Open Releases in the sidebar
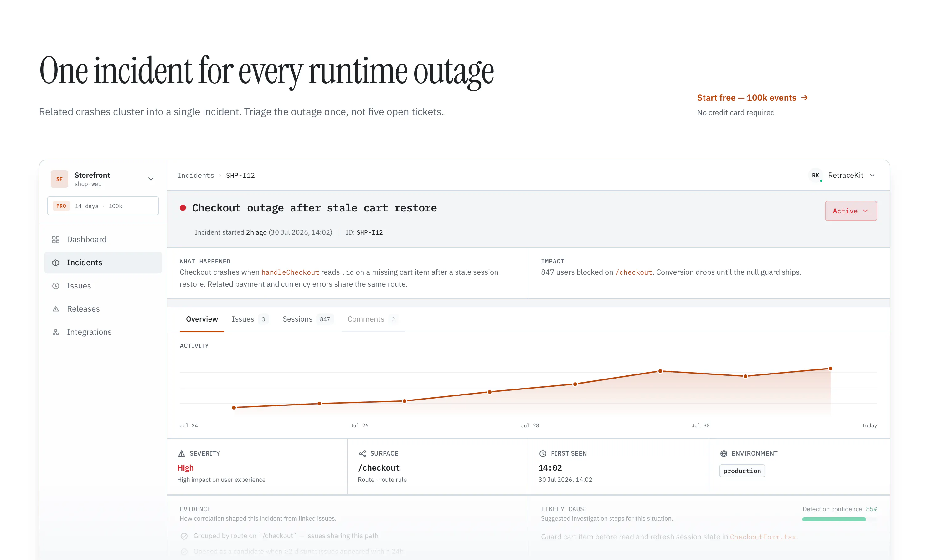 click(x=103, y=309)
